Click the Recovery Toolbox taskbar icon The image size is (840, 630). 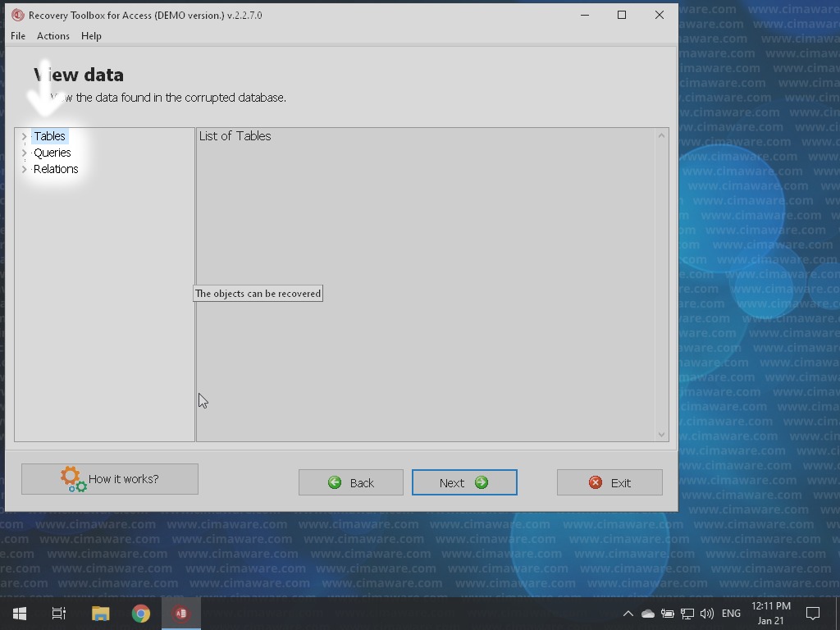pyautogui.click(x=181, y=614)
